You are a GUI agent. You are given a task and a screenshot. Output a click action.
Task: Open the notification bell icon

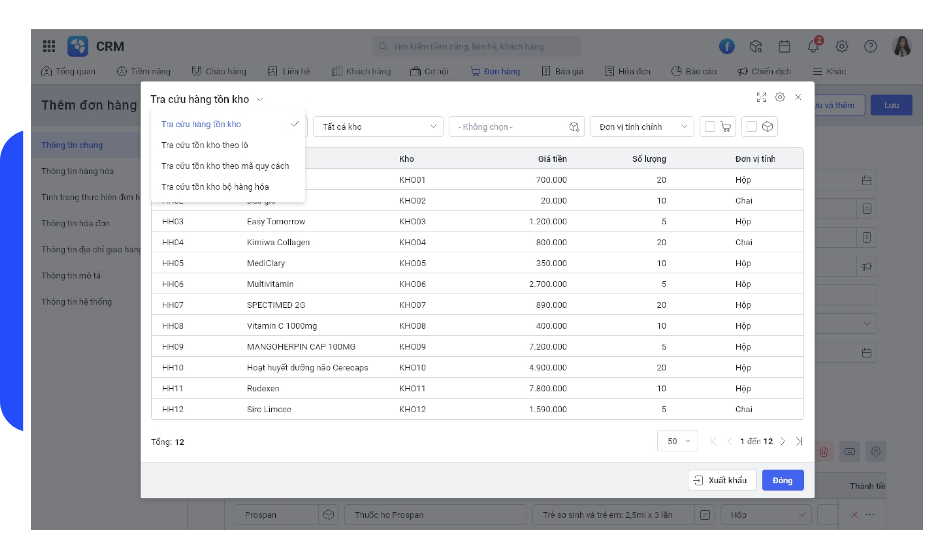point(813,47)
